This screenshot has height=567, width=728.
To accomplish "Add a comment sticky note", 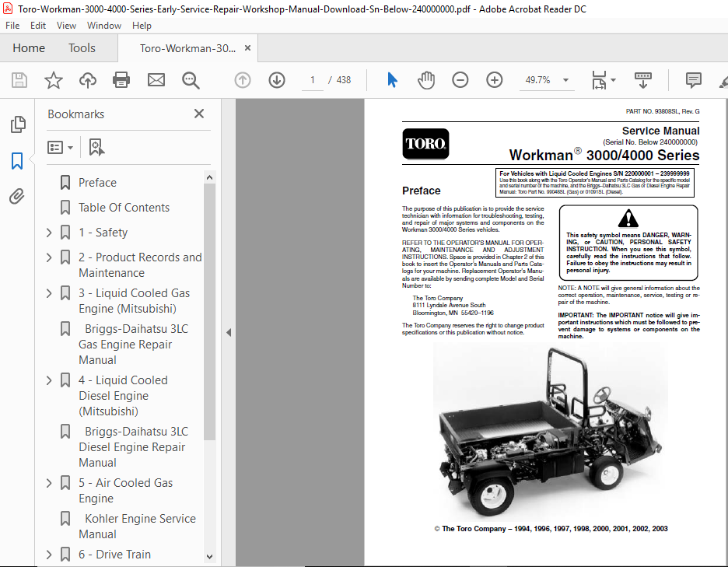I will coord(694,80).
